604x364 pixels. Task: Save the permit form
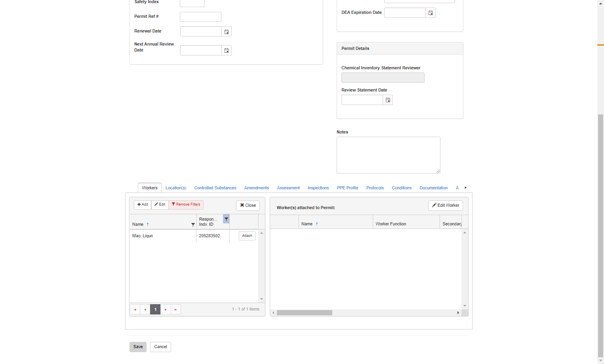(x=138, y=347)
